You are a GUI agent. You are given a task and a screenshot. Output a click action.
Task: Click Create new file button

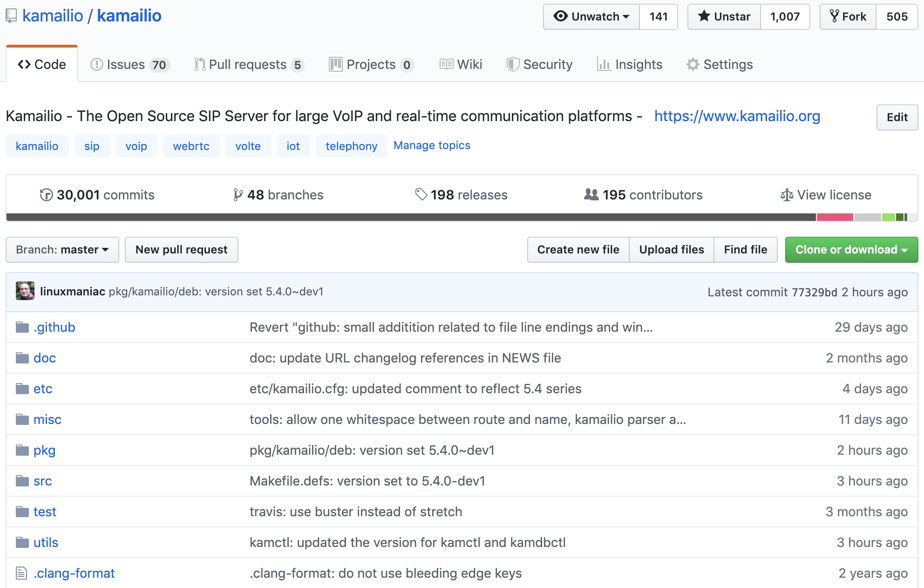(578, 250)
